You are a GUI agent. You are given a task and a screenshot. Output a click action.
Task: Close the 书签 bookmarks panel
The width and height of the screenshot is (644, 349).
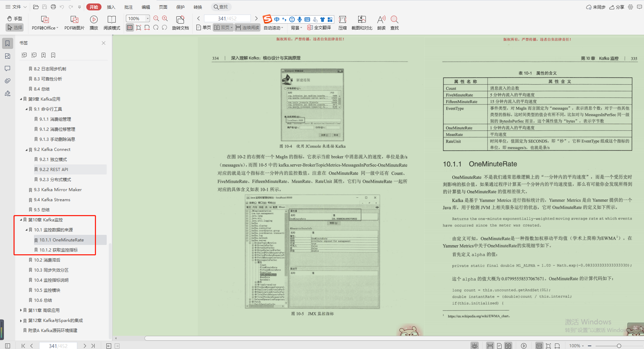pos(104,43)
